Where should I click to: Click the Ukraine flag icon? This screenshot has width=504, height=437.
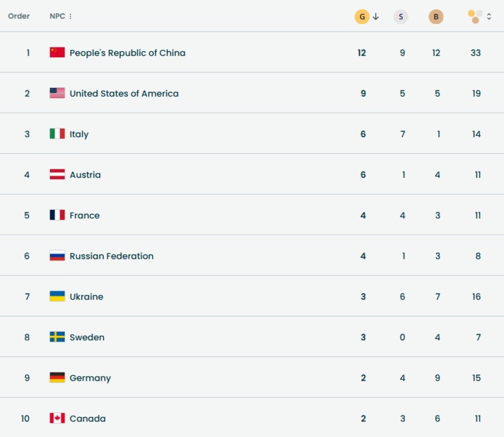tap(57, 296)
